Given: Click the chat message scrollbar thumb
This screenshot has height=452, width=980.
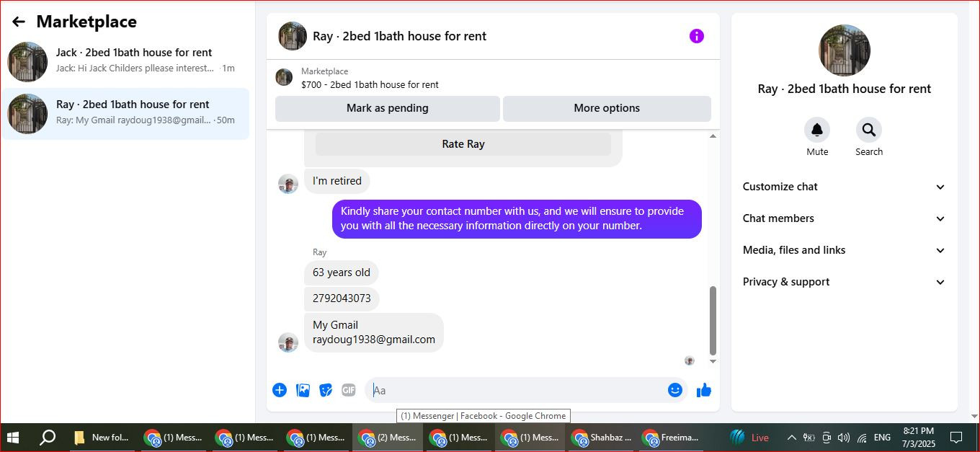Looking at the screenshot, I should 713,321.
